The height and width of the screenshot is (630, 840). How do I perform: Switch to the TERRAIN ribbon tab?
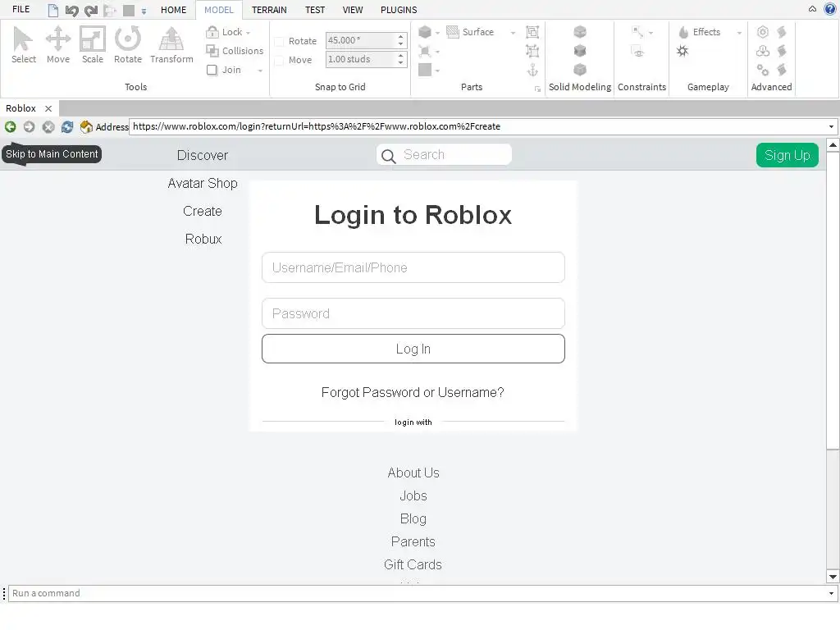click(269, 10)
